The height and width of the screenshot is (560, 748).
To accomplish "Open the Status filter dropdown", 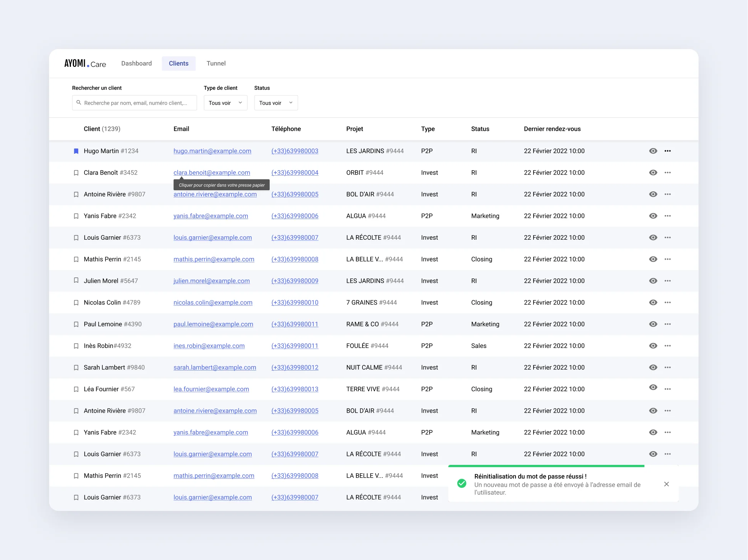I will [x=276, y=103].
